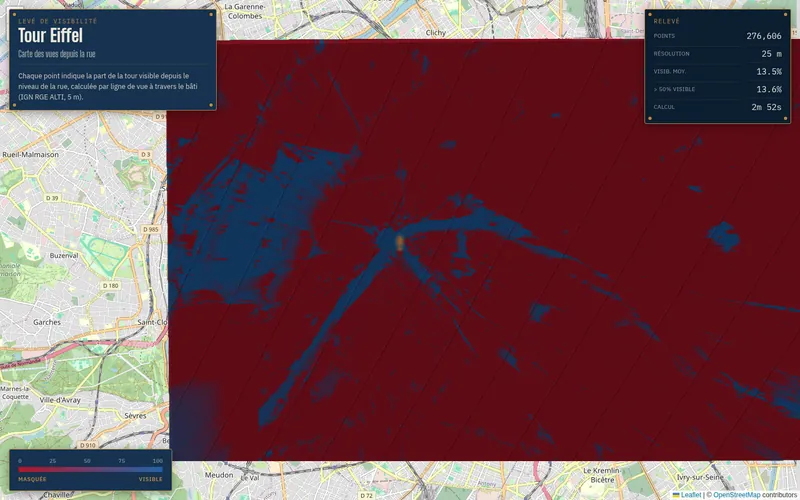The width and height of the screenshot is (800, 500).
Task: Click the 'Meudon' map label
Action: (x=219, y=475)
